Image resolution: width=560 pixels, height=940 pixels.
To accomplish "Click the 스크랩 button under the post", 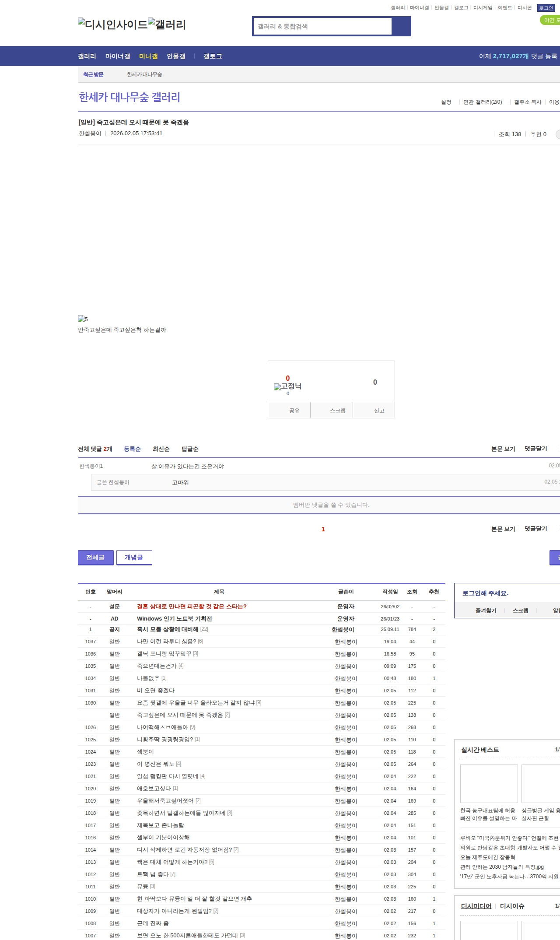I will [x=337, y=410].
